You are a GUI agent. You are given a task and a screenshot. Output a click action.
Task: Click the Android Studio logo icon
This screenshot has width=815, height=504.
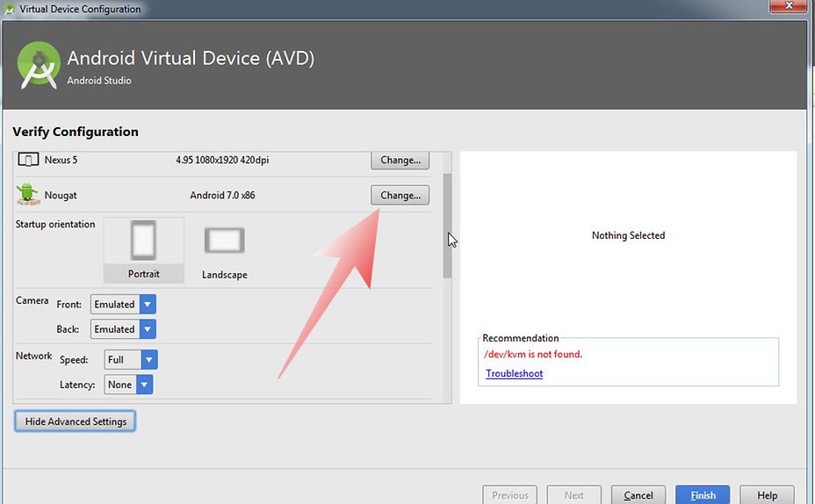coord(39,66)
